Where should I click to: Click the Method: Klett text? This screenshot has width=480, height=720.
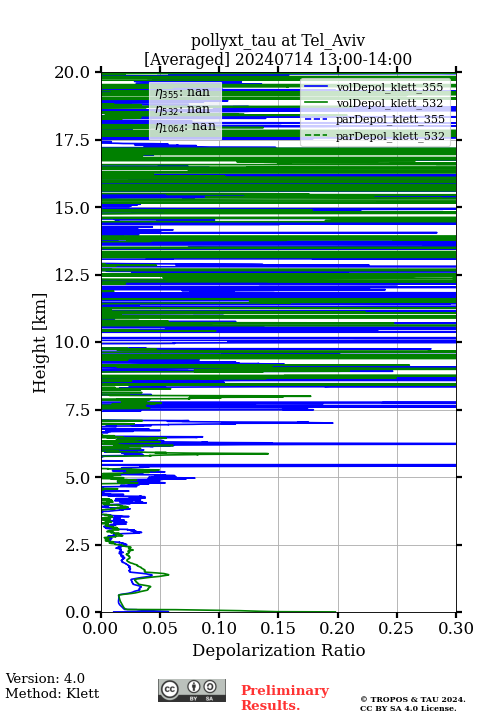coord(52,693)
